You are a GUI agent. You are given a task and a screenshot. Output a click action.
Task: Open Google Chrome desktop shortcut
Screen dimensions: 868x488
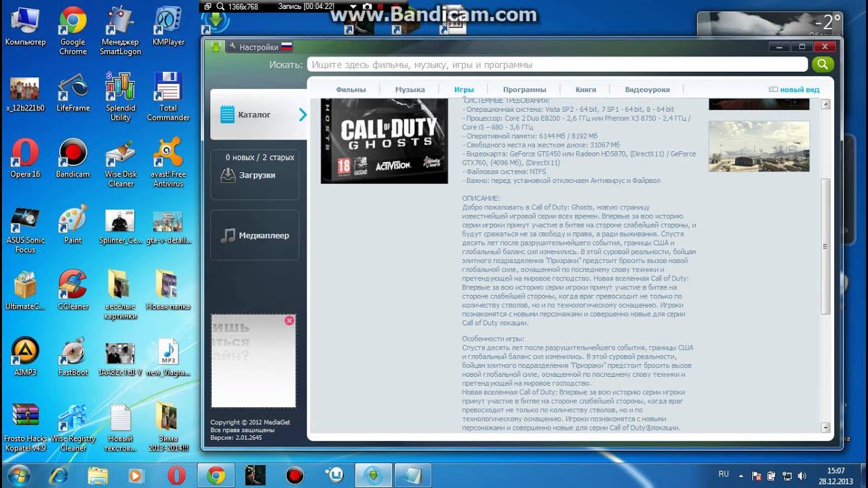73,31
